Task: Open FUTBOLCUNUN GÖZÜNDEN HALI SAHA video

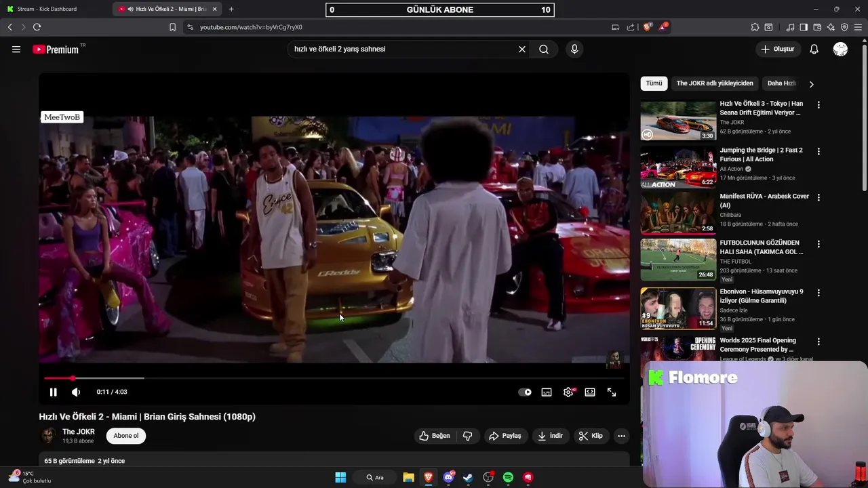Action: coord(678,259)
